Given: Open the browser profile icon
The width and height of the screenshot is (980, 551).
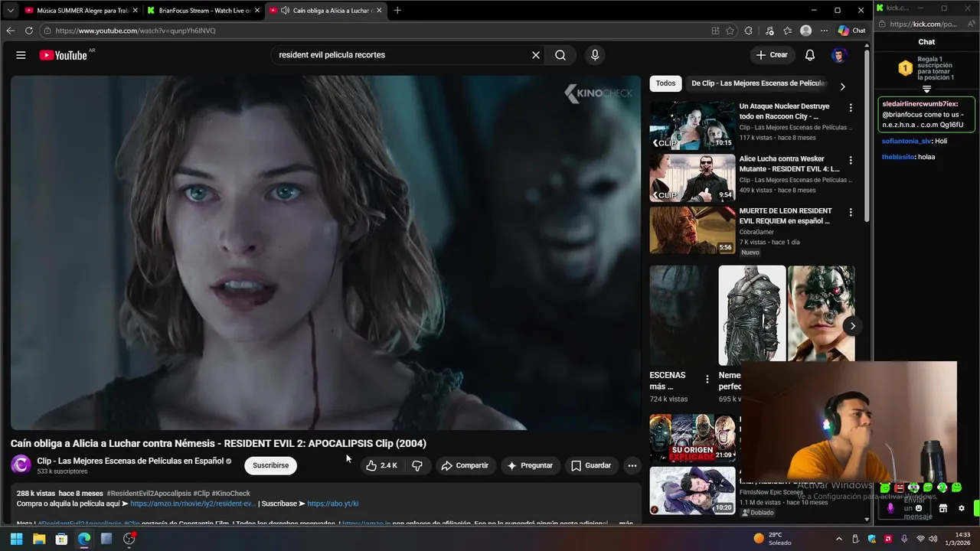Looking at the screenshot, I should [x=805, y=31].
